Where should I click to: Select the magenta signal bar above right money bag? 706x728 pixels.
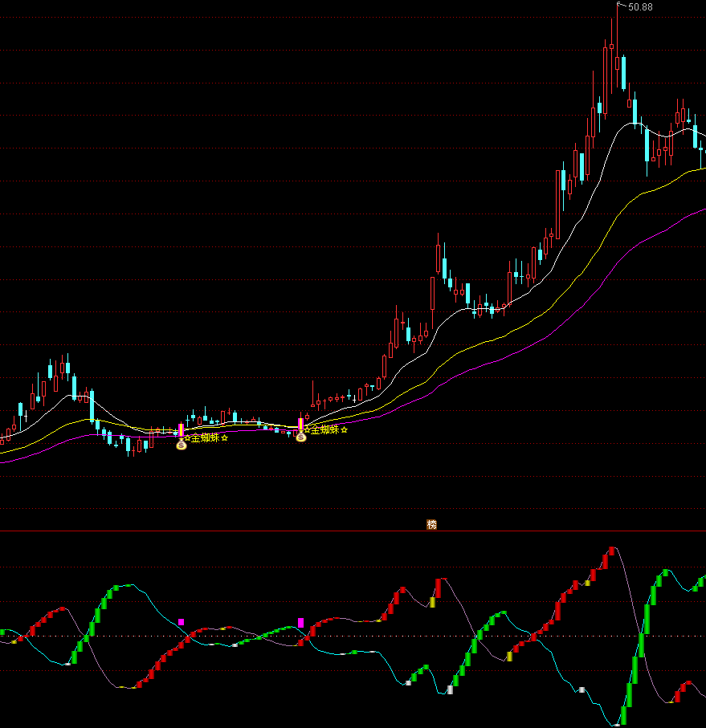[x=301, y=425]
